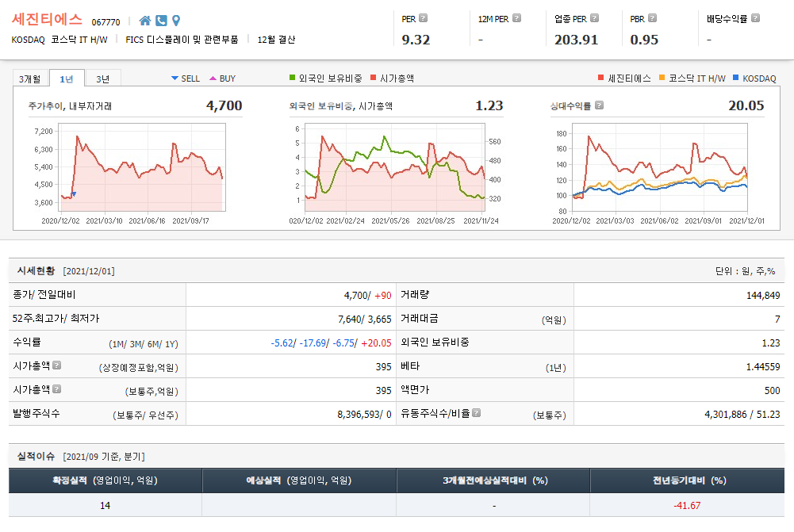Click blue KOSDAQ legend swatch
Screen dimensions: 794x532
click(x=736, y=78)
